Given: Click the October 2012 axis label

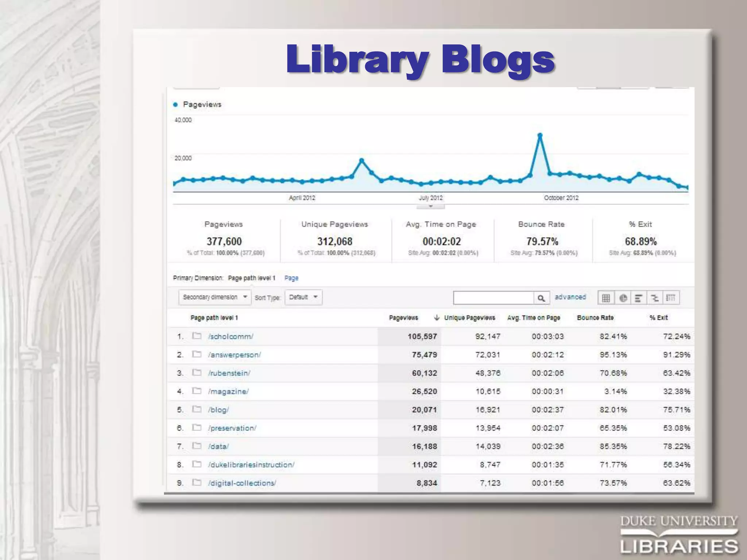Looking at the screenshot, I should (x=561, y=198).
